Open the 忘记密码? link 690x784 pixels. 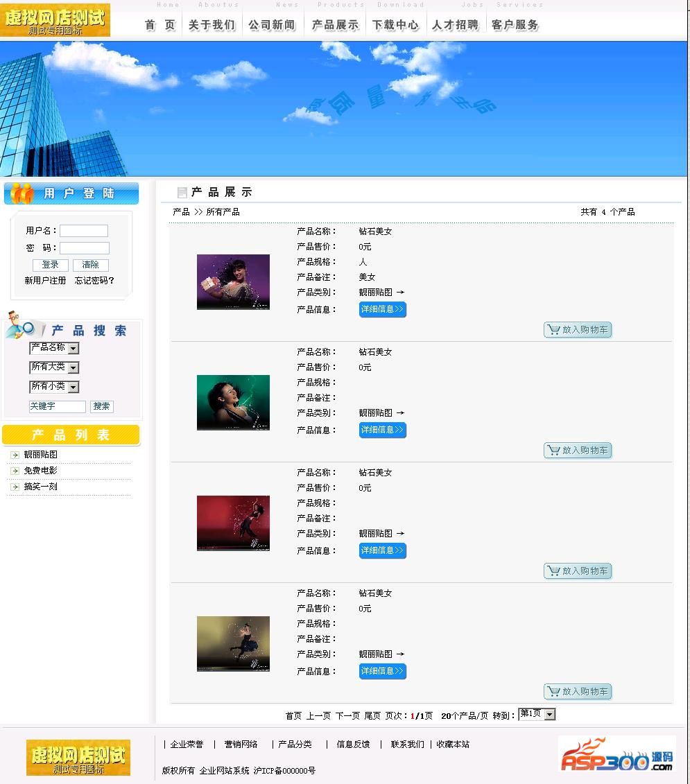[x=94, y=281]
